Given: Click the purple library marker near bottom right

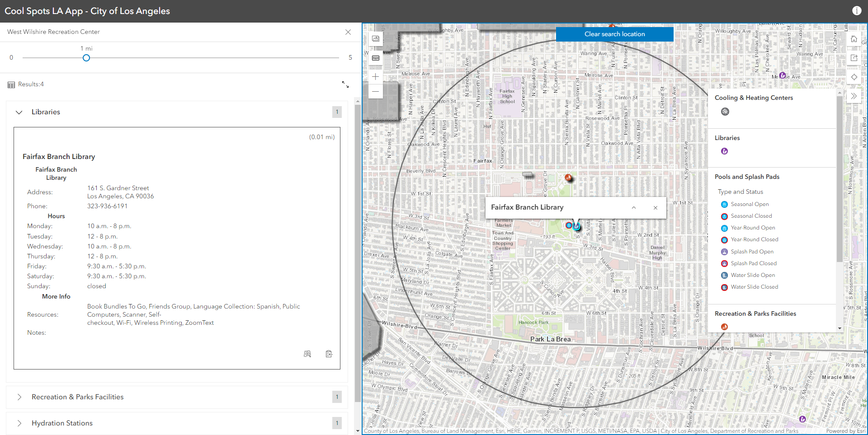Looking at the screenshot, I should tap(802, 419).
